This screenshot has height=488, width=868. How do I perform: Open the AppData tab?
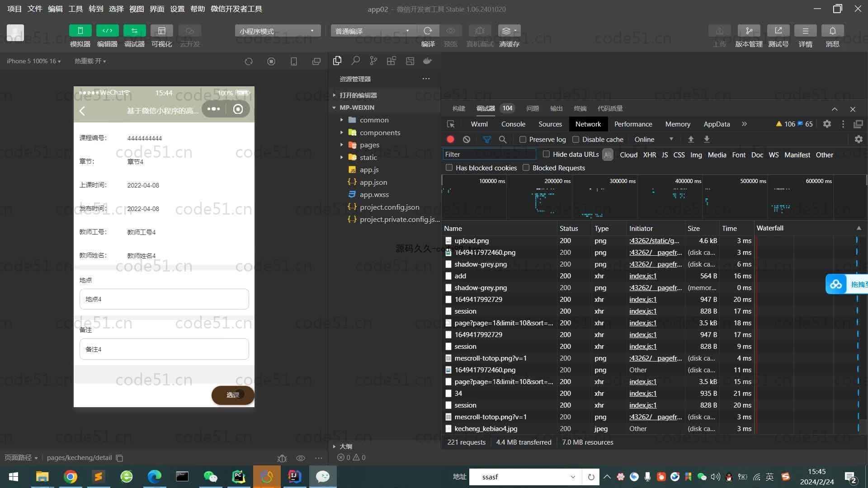717,124
